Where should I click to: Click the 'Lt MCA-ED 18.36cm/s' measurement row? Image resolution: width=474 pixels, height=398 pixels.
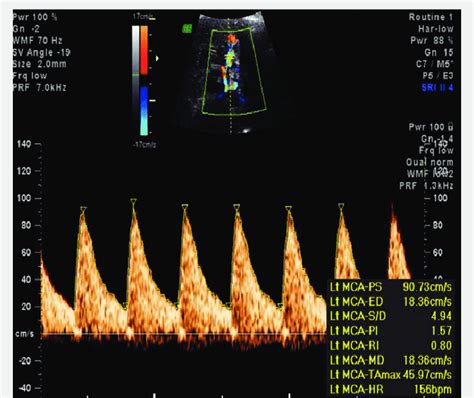(x=391, y=302)
